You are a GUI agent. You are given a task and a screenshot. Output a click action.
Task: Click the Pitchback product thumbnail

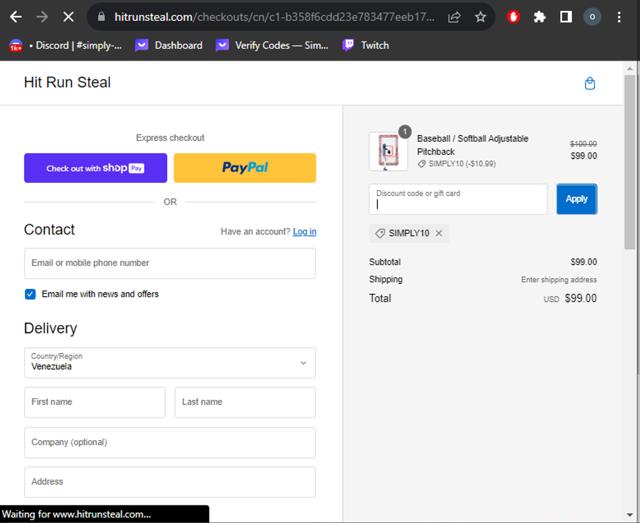tap(388, 151)
